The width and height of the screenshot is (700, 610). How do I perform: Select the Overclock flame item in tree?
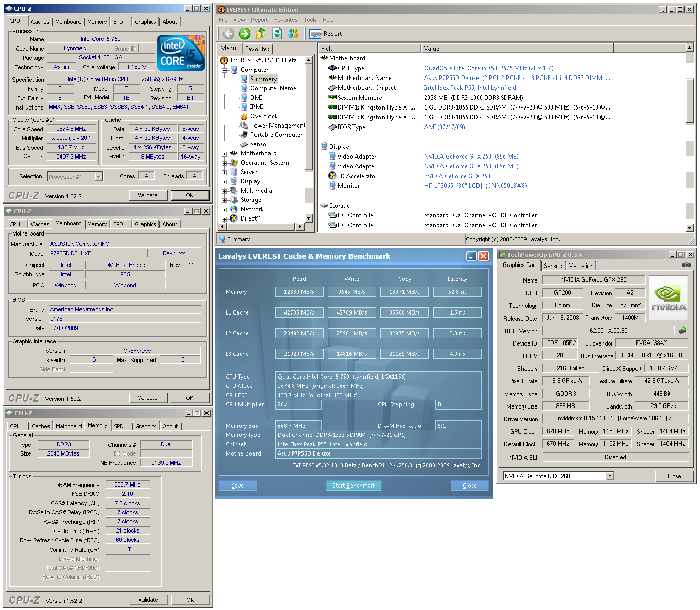259,116
